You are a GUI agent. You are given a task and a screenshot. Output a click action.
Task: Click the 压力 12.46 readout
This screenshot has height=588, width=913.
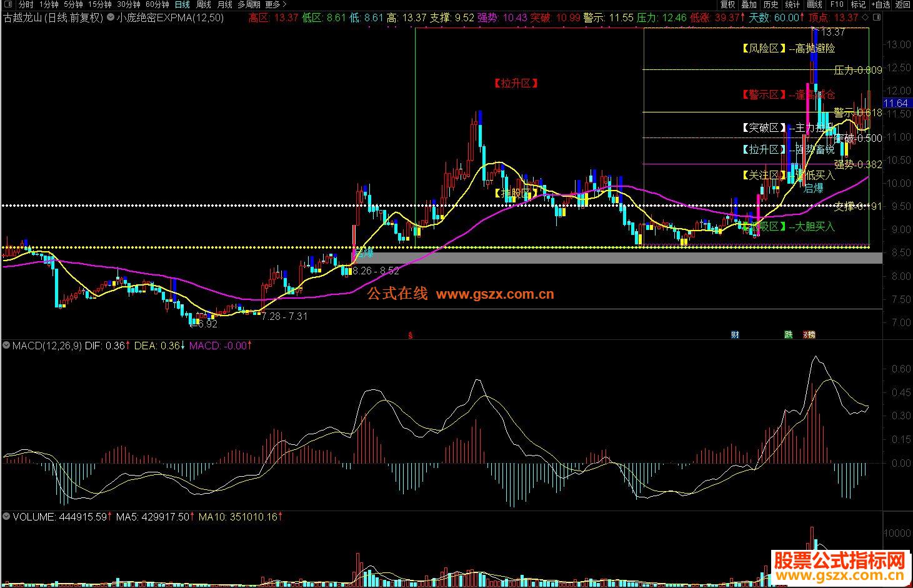tap(661, 17)
